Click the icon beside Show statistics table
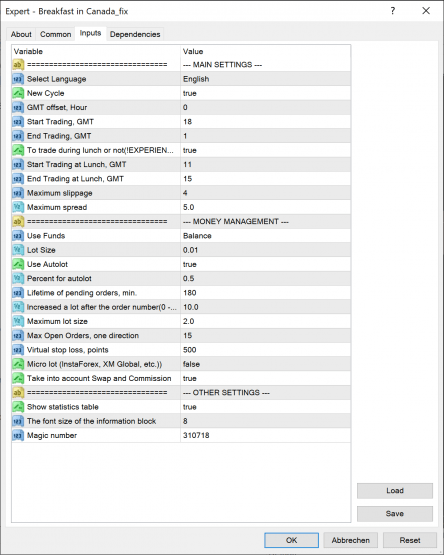The width and height of the screenshot is (444, 555). [x=18, y=407]
